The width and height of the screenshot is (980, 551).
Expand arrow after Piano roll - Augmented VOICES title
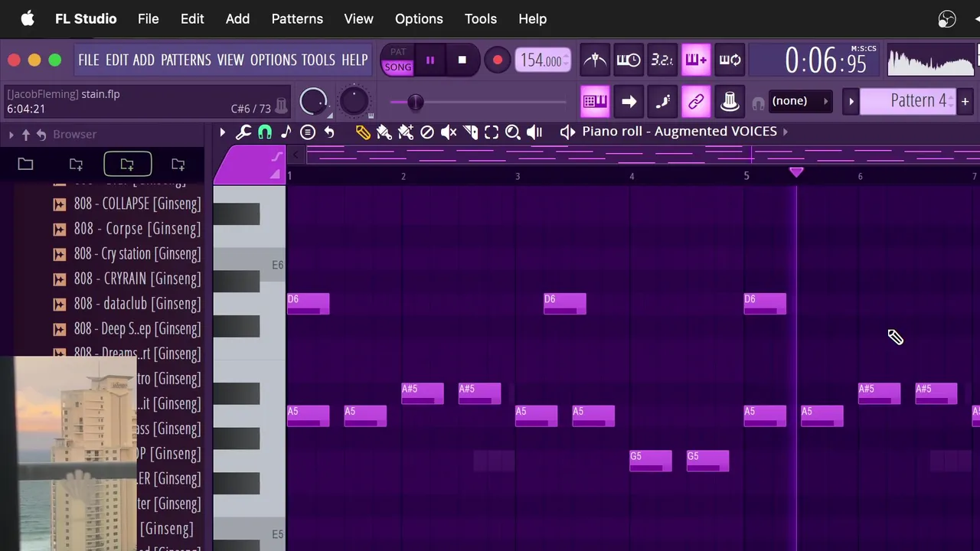785,132
